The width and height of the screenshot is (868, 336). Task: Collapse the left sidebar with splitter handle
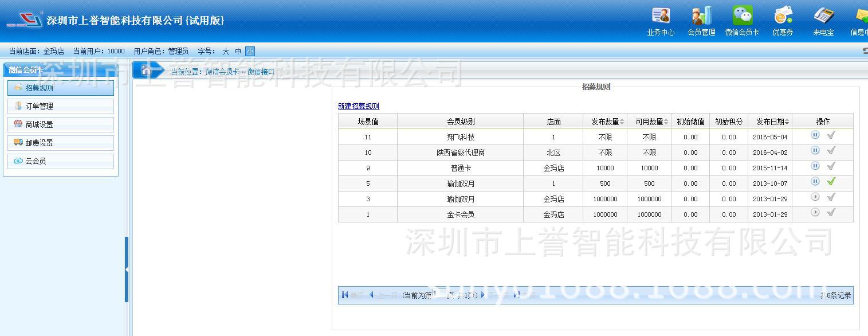[x=127, y=269]
